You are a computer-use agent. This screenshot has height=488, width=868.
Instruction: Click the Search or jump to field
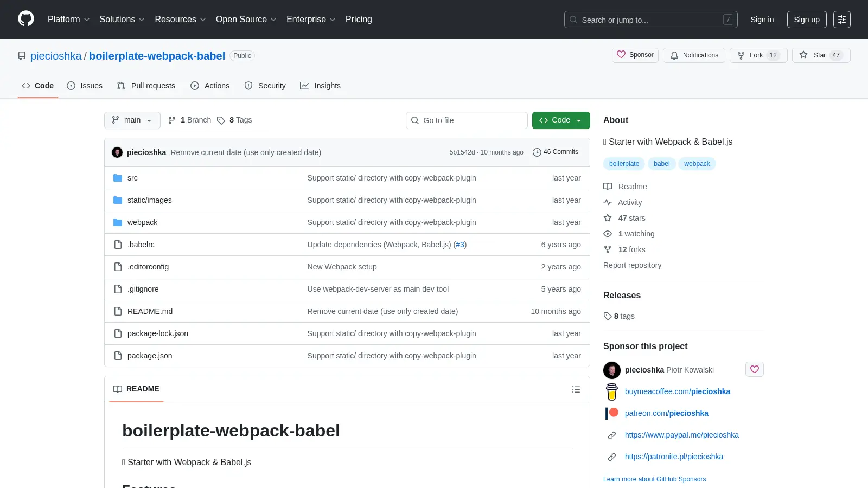pos(651,20)
